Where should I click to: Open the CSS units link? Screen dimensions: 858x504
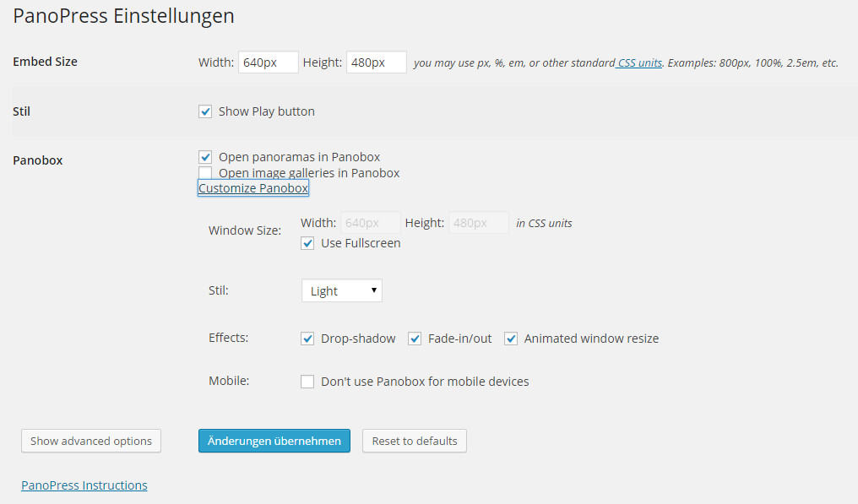pos(638,63)
